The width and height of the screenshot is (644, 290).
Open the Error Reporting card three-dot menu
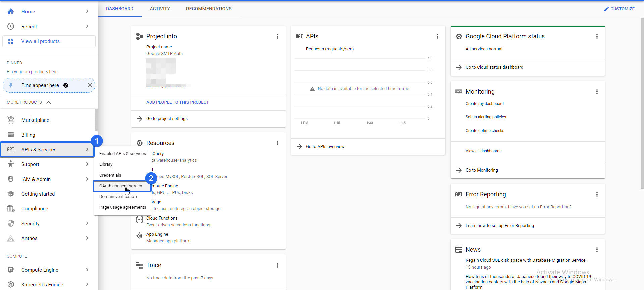click(597, 194)
